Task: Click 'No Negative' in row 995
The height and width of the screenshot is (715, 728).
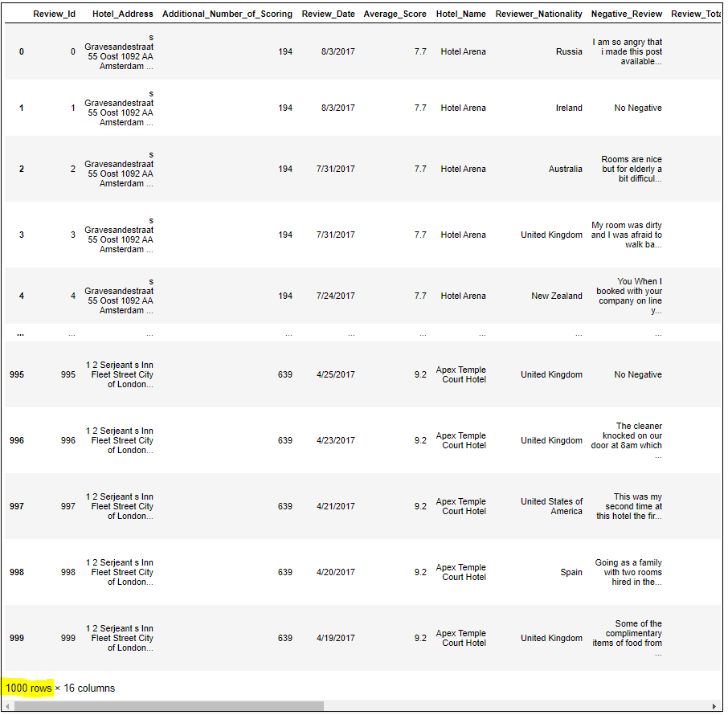Action: tap(638, 374)
